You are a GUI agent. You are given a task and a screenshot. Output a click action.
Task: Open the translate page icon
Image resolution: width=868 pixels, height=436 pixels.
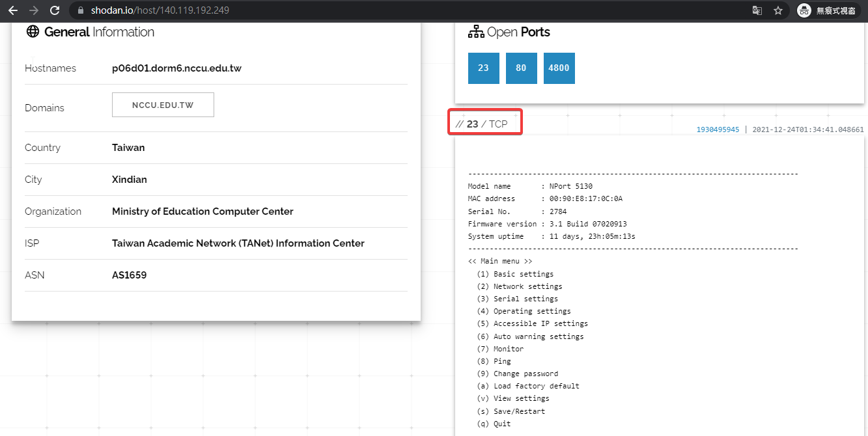757,10
